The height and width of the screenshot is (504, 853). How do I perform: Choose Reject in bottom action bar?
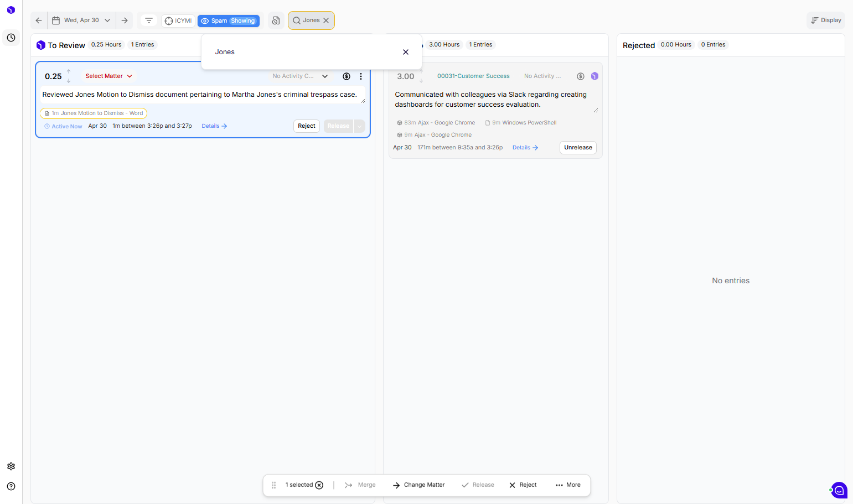[523, 485]
